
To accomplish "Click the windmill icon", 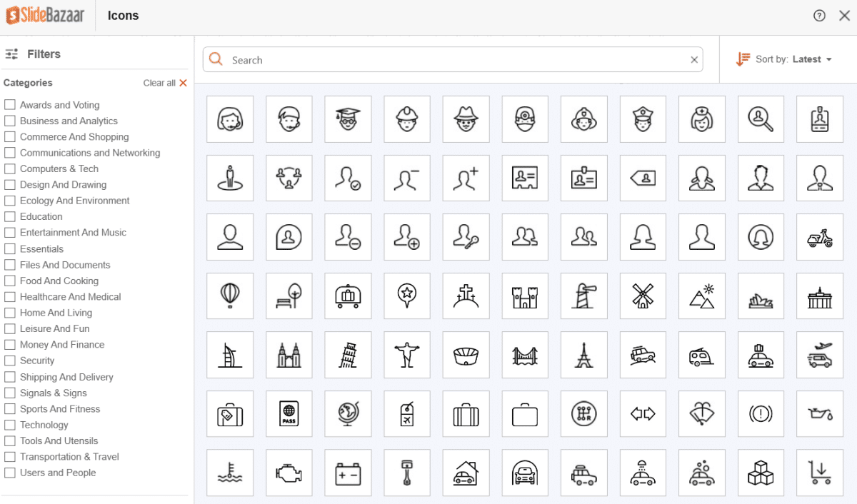I will (643, 296).
